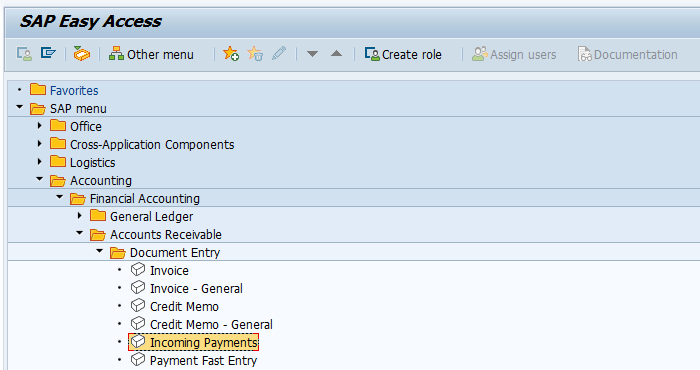Screen dimensions: 700x370
Task: Click the Incoming Payments cube icon
Action: (x=138, y=341)
